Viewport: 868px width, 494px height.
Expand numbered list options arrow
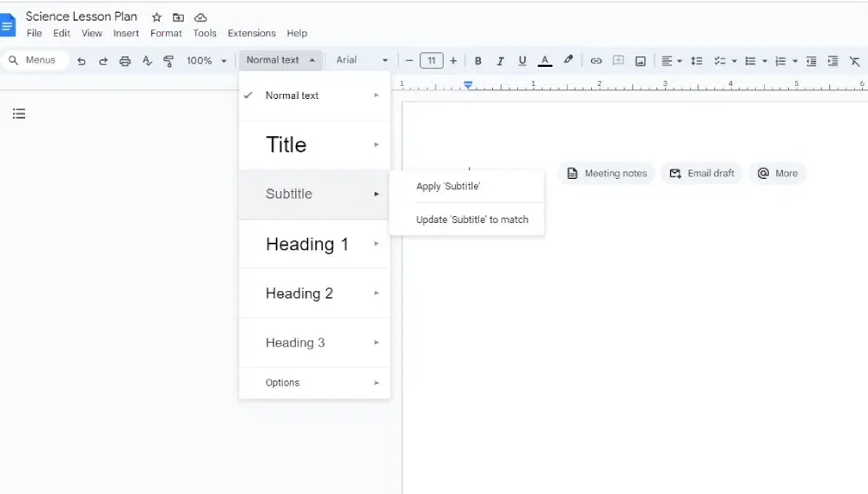coord(795,61)
